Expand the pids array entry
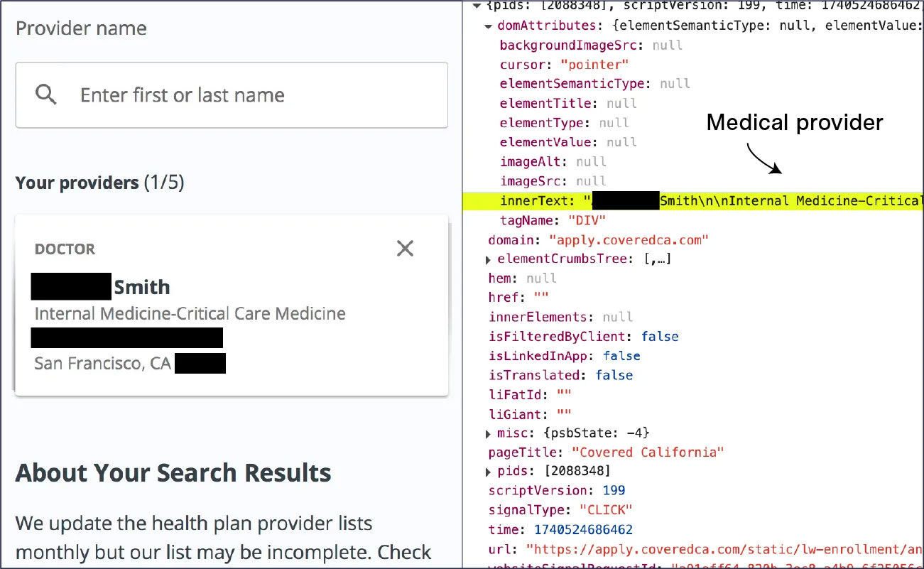Image resolution: width=924 pixels, height=569 pixels. click(488, 470)
